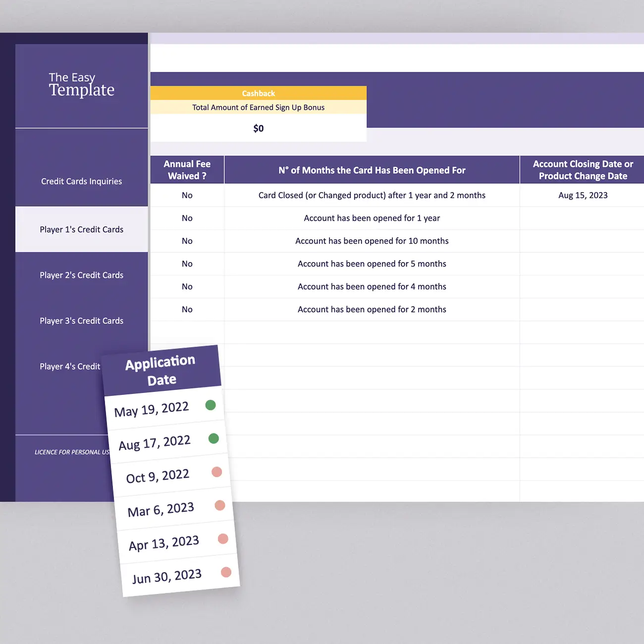
Task: Go to Player 3's Credit Cards tab
Action: pos(82,321)
